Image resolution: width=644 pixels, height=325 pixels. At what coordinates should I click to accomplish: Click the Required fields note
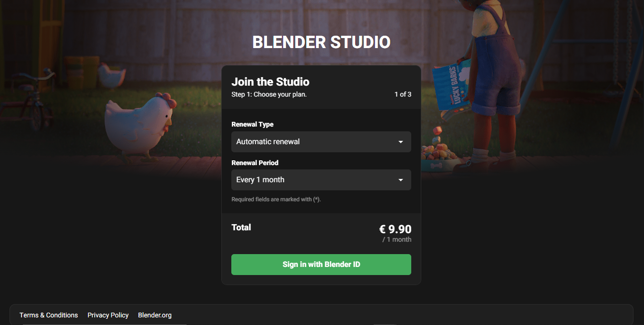(276, 199)
